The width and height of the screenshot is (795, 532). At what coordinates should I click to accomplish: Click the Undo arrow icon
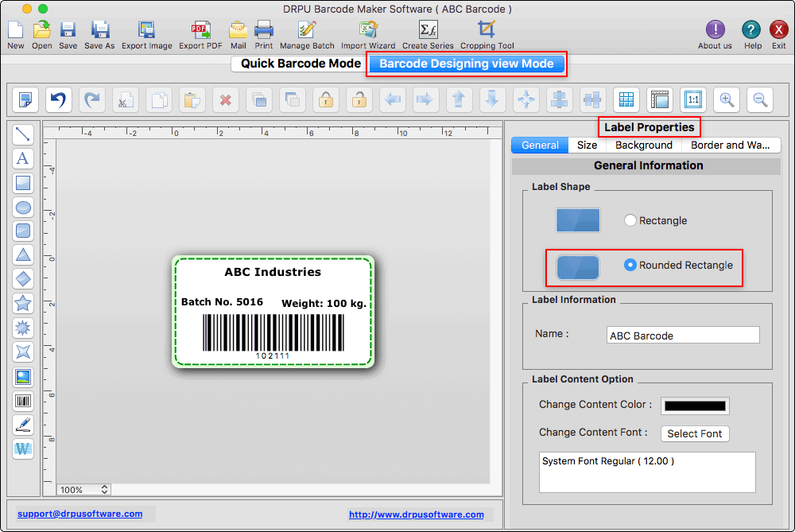[x=58, y=99]
